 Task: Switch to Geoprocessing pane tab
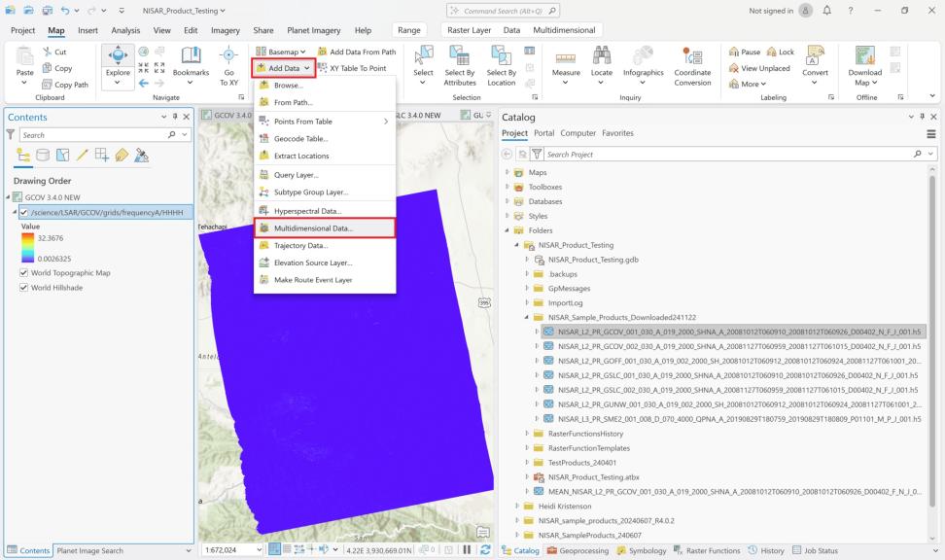point(577,550)
